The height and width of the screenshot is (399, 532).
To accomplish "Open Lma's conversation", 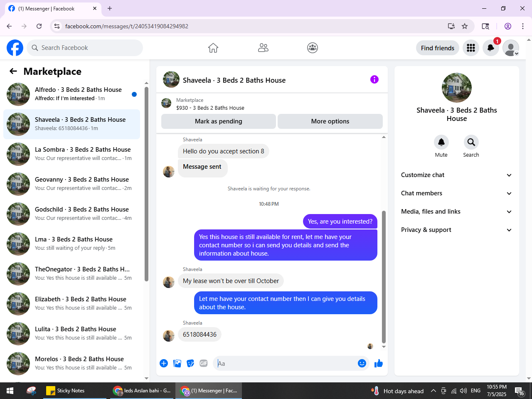I will (x=71, y=244).
